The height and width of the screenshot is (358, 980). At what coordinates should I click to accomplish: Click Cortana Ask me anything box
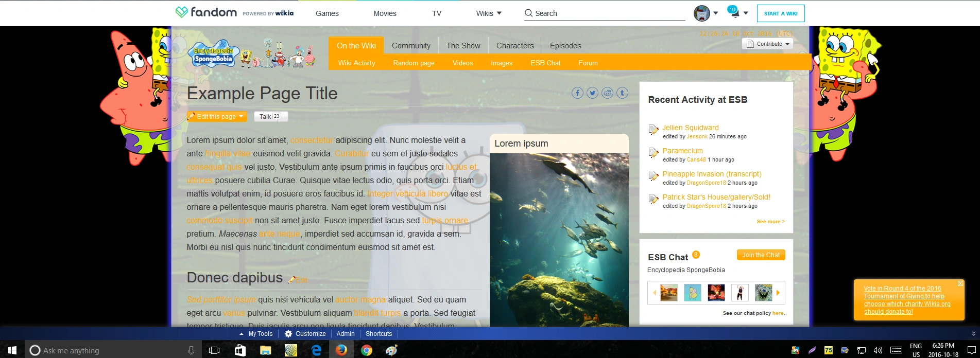click(x=113, y=350)
